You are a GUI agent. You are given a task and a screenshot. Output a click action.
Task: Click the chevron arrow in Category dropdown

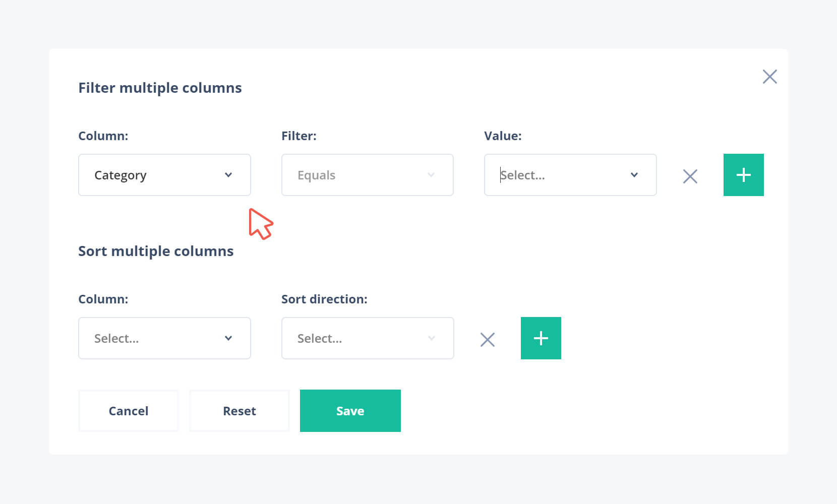(x=228, y=175)
